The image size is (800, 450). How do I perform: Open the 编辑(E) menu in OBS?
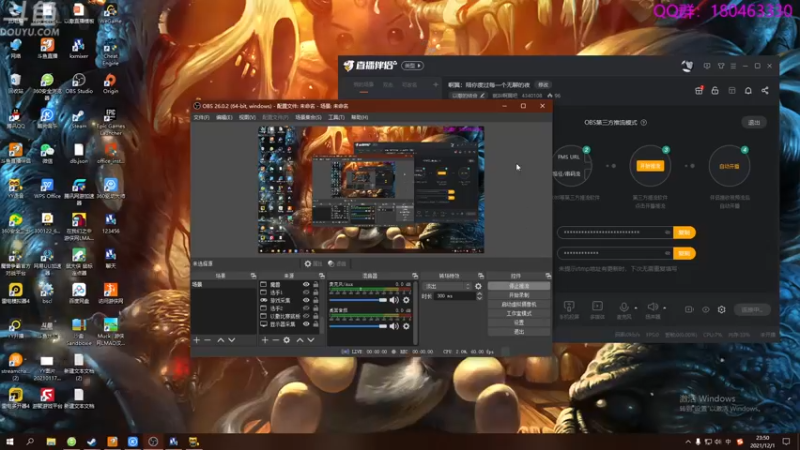pos(224,117)
